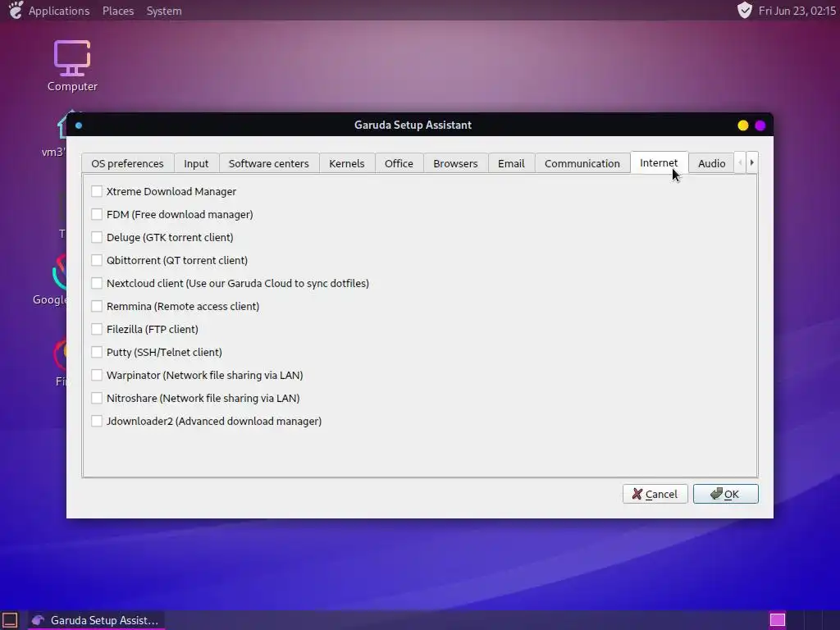Click Garuda Setup Assist taskbar entry
Screen dimensions: 840x630
(95, 620)
